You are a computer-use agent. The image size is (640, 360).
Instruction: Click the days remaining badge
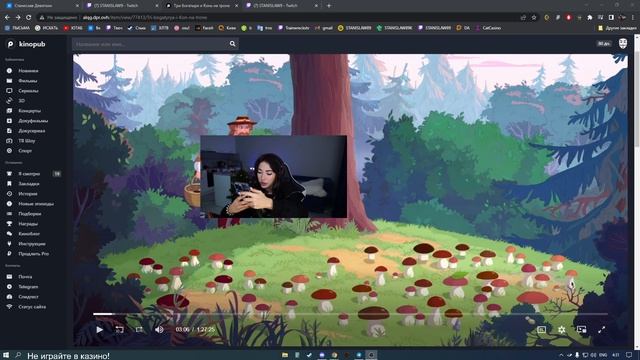(x=604, y=43)
